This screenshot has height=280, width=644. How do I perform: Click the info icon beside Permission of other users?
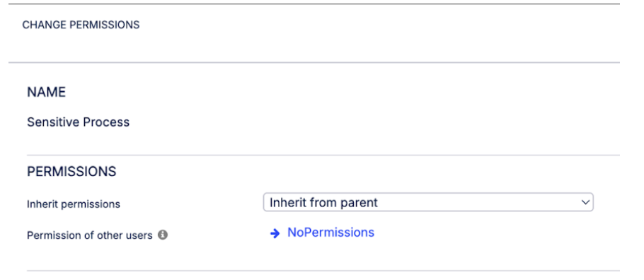[163, 235]
